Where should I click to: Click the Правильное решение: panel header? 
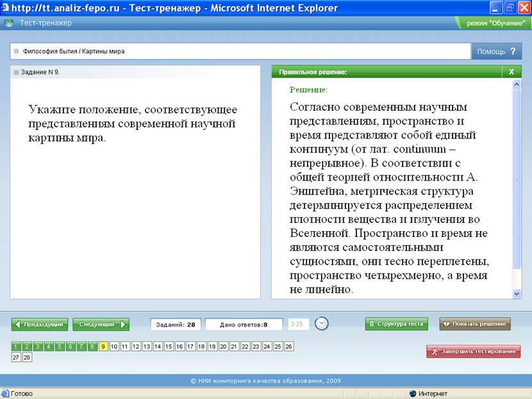[387, 72]
